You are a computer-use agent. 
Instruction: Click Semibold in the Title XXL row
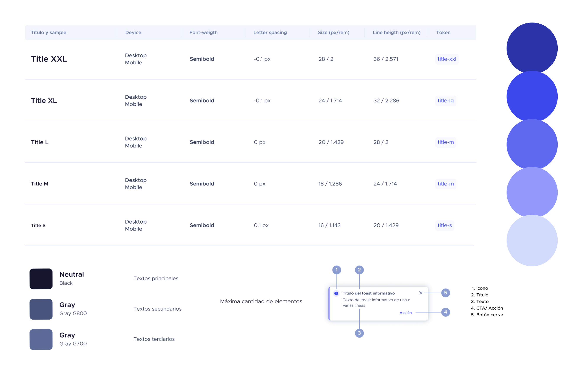202,59
